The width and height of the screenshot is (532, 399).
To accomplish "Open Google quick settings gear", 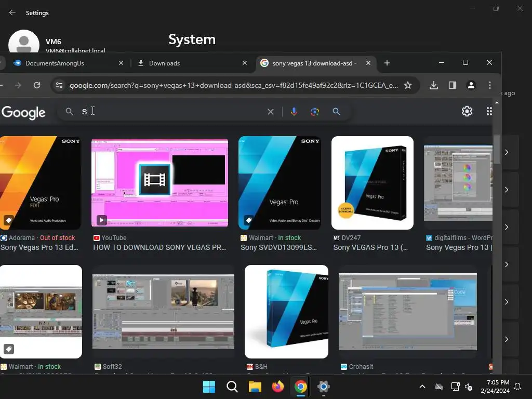I will [x=467, y=111].
